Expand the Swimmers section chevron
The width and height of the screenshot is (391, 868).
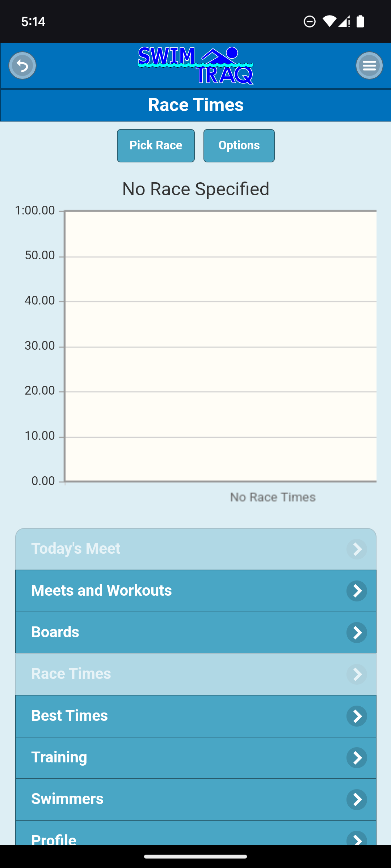357,799
